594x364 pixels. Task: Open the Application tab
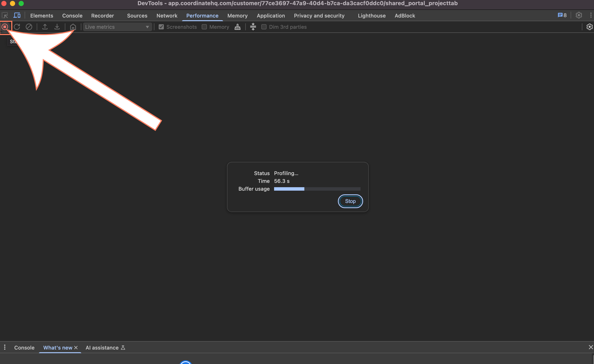point(271,16)
